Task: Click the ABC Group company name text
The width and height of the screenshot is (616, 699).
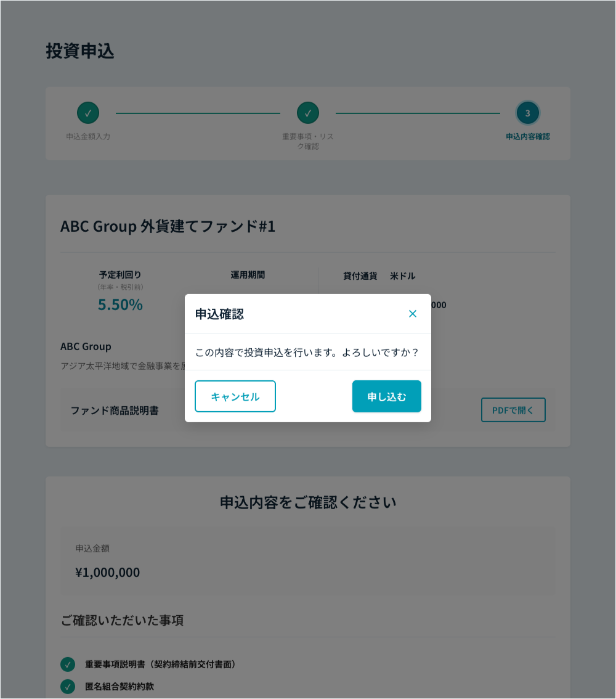Action: (86, 346)
